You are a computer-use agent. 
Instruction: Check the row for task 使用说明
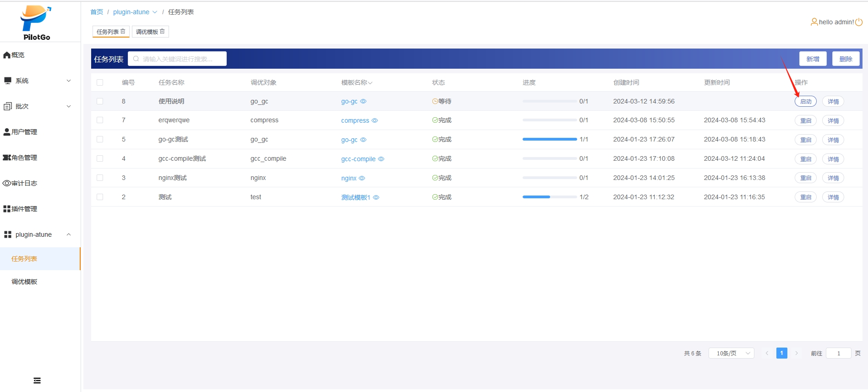tap(100, 101)
